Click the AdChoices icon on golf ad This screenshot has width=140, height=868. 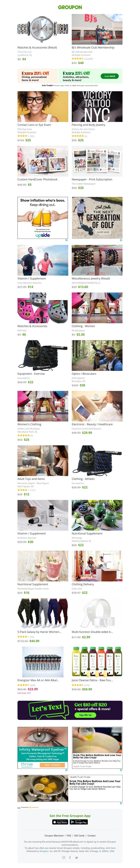pos(121,240)
